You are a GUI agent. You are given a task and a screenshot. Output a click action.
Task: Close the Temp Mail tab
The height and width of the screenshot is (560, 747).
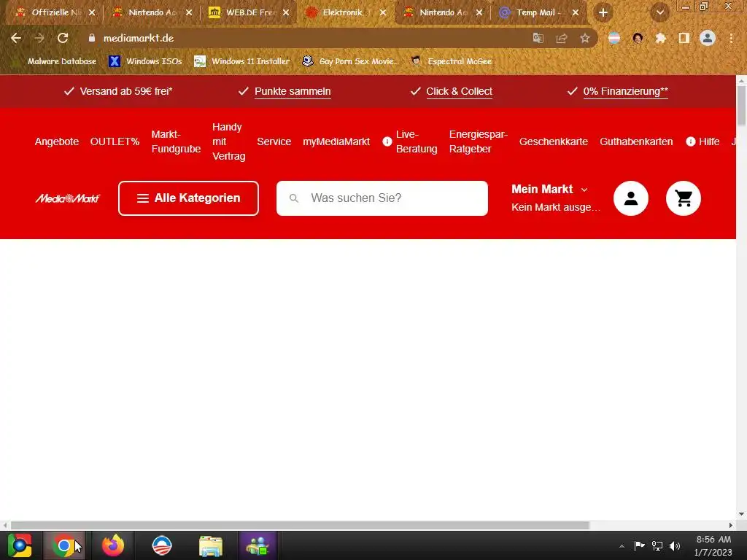[576, 13]
